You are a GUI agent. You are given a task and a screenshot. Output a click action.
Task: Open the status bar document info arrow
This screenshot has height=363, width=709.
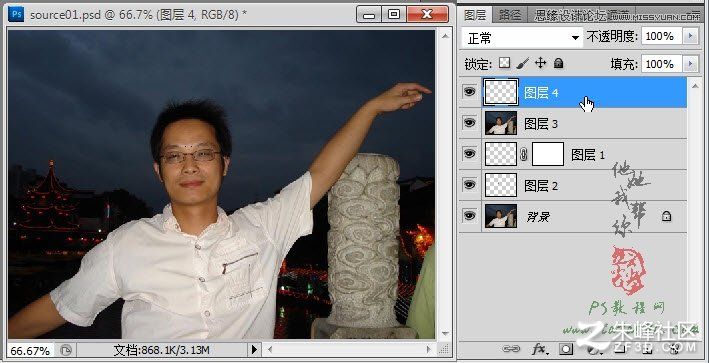tap(254, 349)
